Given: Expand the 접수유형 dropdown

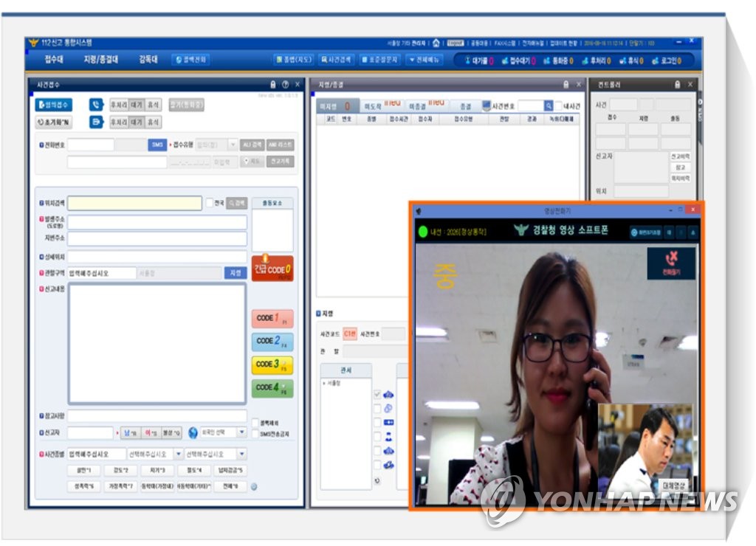Looking at the screenshot, I should click(x=233, y=145).
